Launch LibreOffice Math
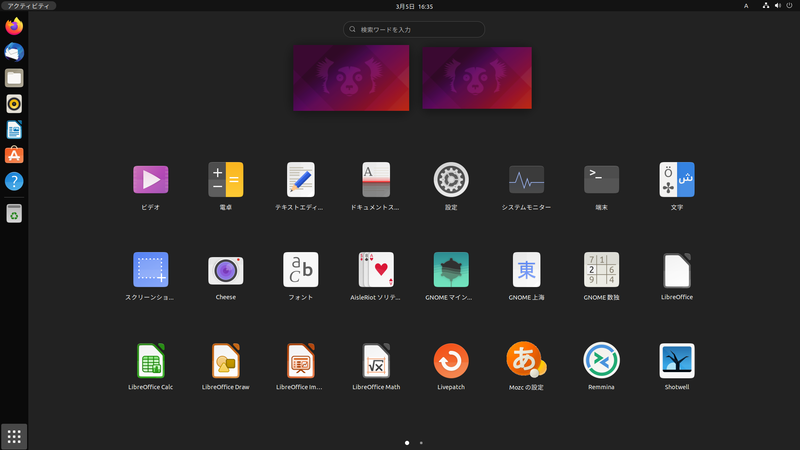This screenshot has width=800, height=450. click(x=376, y=360)
